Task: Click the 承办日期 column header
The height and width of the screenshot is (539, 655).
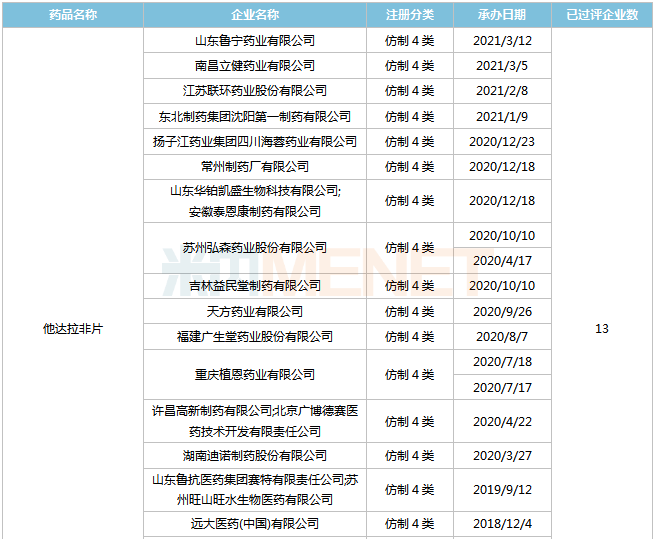Action: pyautogui.click(x=502, y=15)
